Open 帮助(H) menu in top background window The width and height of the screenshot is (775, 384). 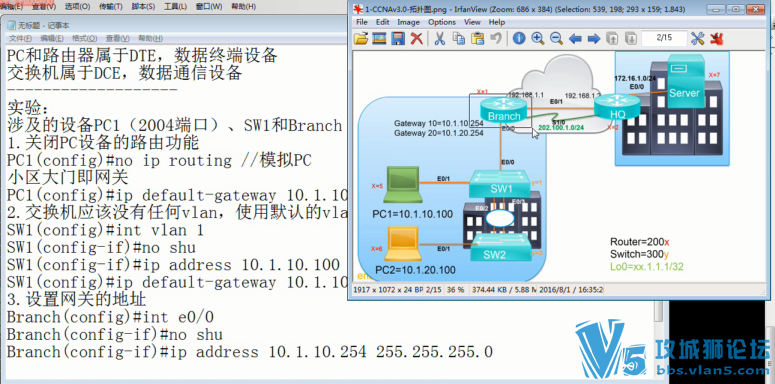[243, 7]
